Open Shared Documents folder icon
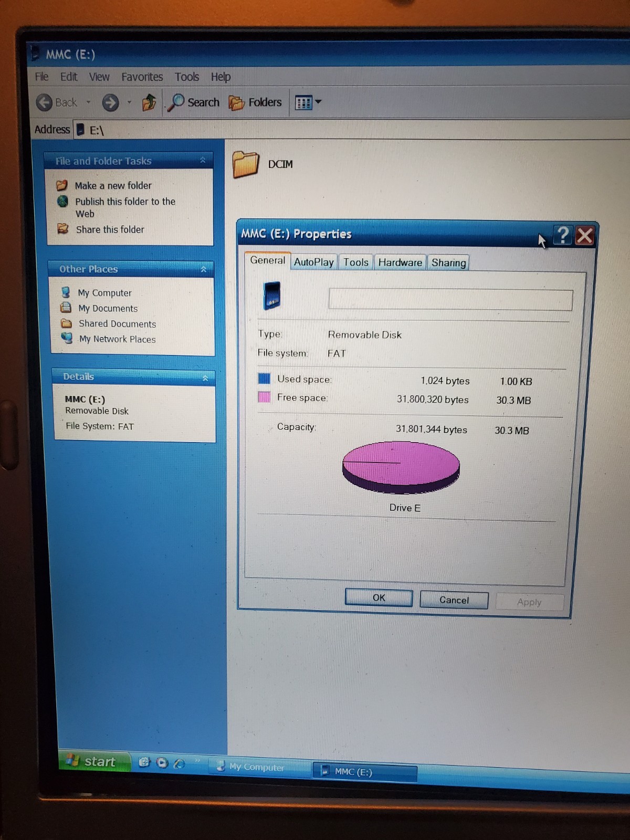 pos(66,323)
